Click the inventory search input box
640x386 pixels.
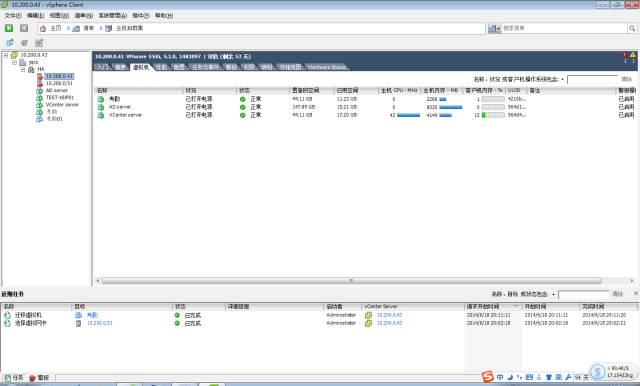564,28
